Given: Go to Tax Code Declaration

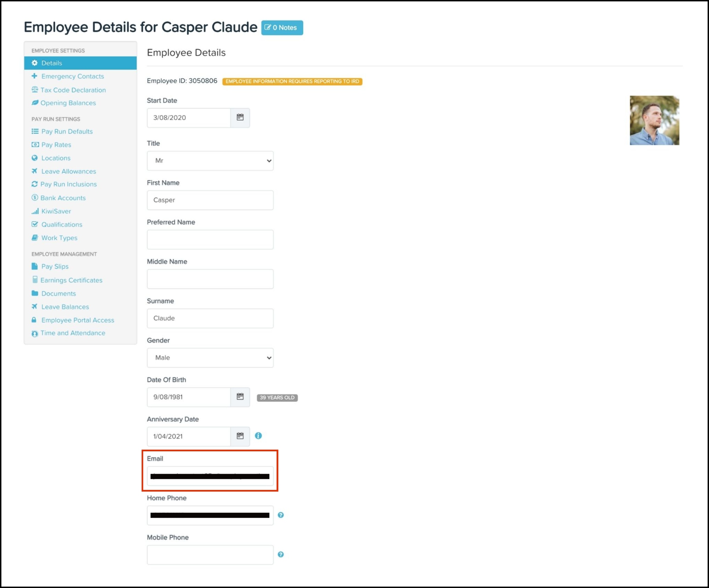Looking at the screenshot, I should 73,90.
